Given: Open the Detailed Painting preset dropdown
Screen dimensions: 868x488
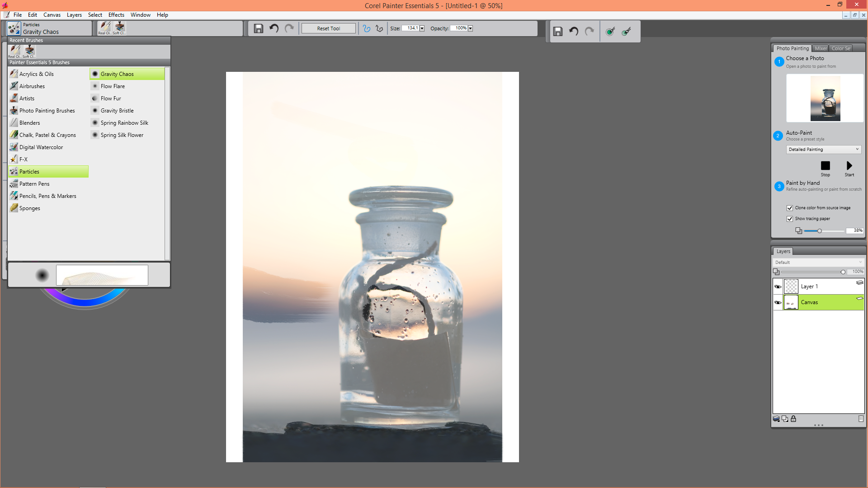Looking at the screenshot, I should pyautogui.click(x=823, y=150).
